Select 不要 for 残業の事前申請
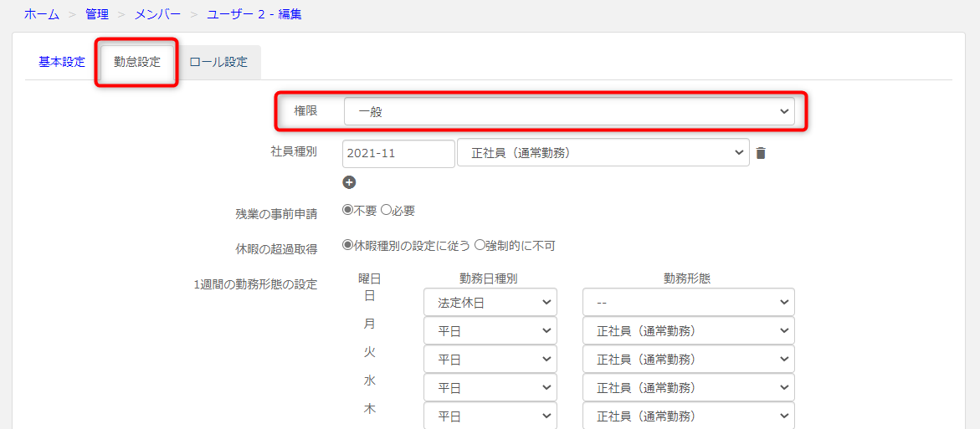The image size is (980, 429). pos(347,211)
